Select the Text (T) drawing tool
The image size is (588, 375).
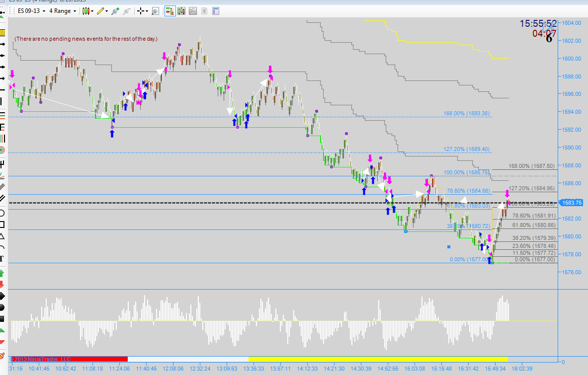[x=2, y=258]
